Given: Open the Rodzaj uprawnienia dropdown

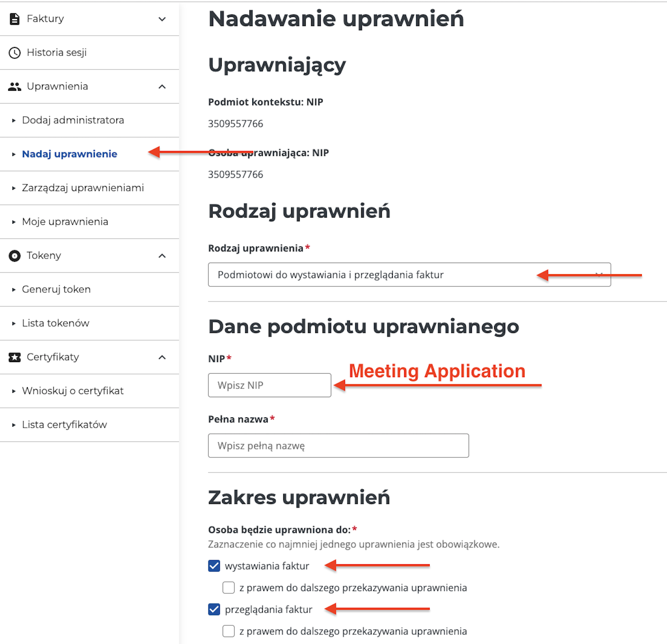Looking at the screenshot, I should click(x=409, y=275).
